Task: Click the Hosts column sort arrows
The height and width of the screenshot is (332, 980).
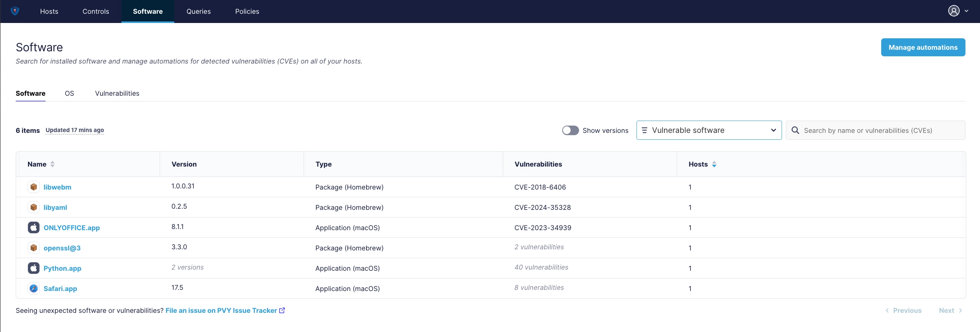Action: tap(714, 164)
